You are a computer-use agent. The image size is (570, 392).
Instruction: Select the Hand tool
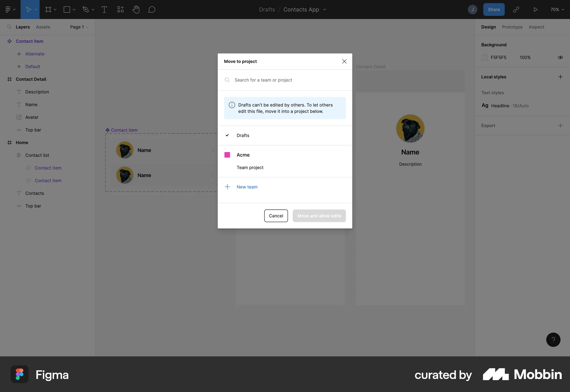(136, 9)
